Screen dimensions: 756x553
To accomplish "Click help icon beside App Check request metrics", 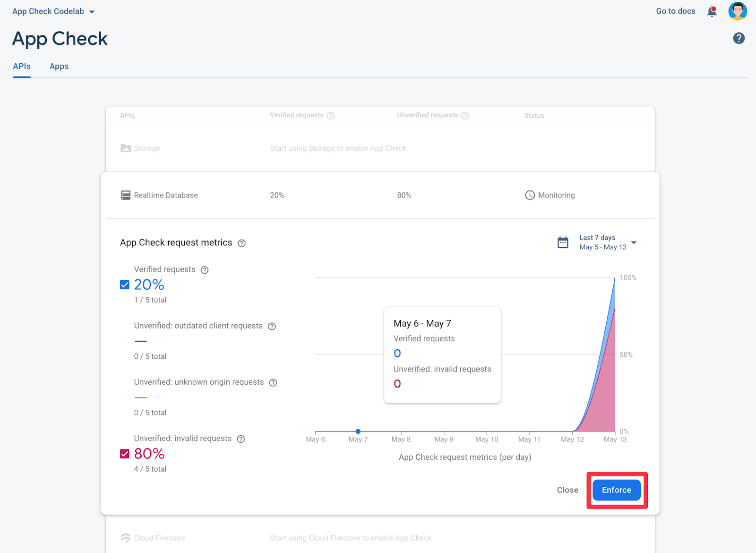I will pos(241,243).
